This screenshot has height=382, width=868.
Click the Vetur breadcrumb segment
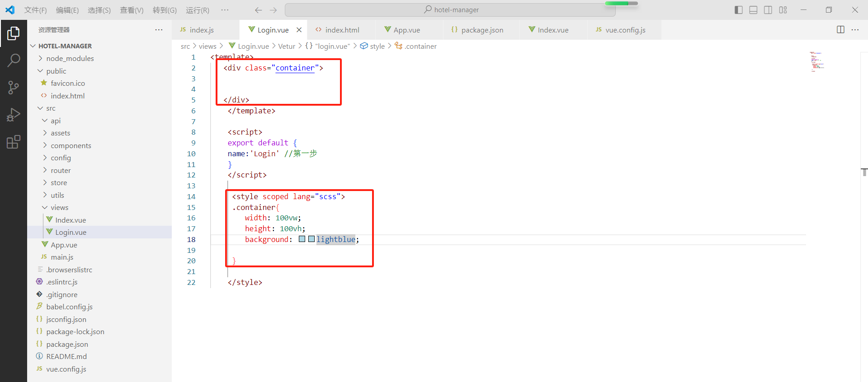tap(287, 46)
